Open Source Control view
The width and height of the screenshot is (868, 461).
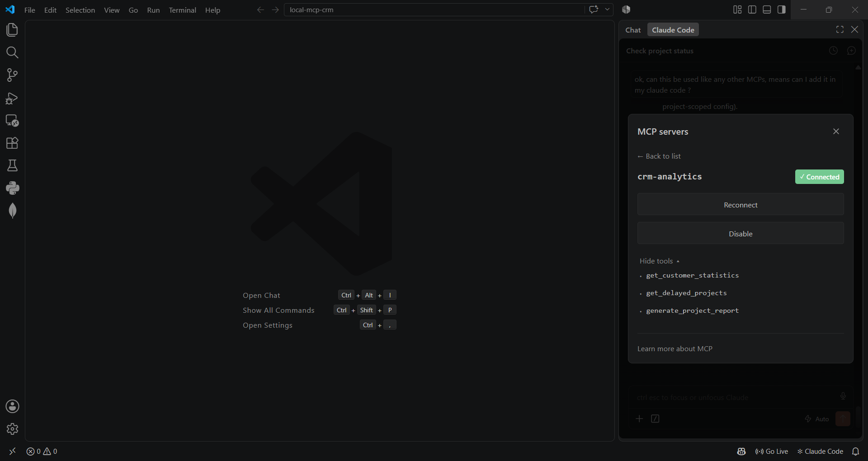click(12, 75)
